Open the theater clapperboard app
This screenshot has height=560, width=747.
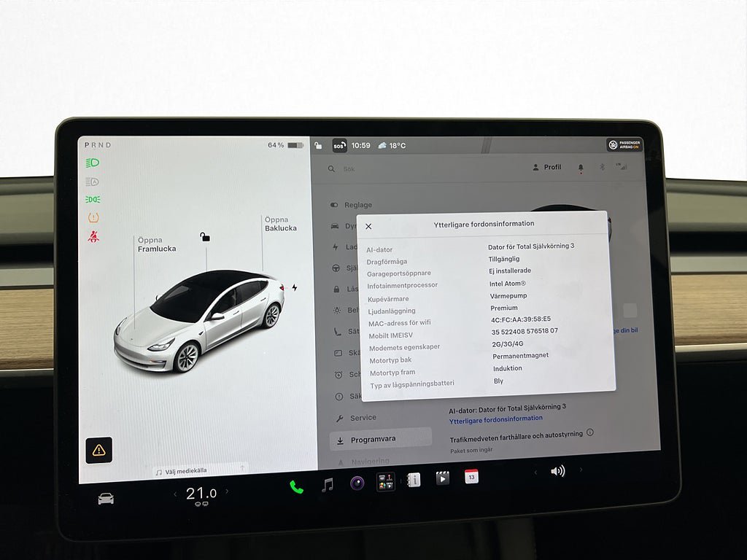tap(442, 478)
